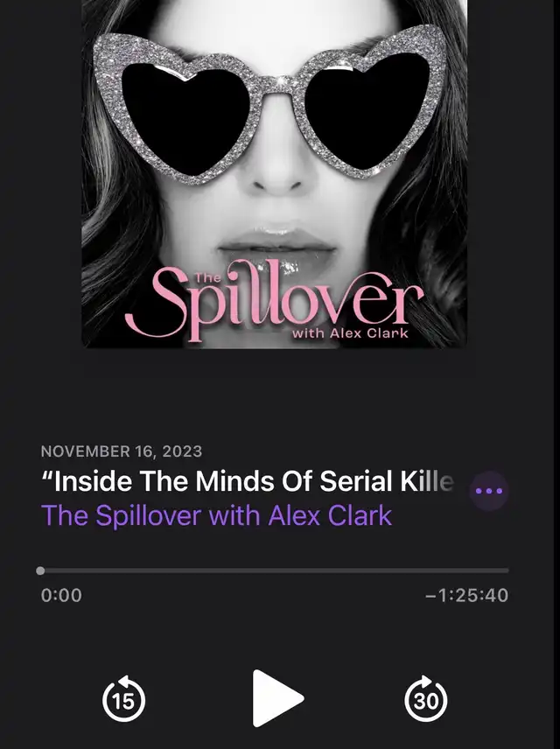Tap the November 16, 2023 date label
Viewport: 560px width, 749px height.
(x=122, y=451)
